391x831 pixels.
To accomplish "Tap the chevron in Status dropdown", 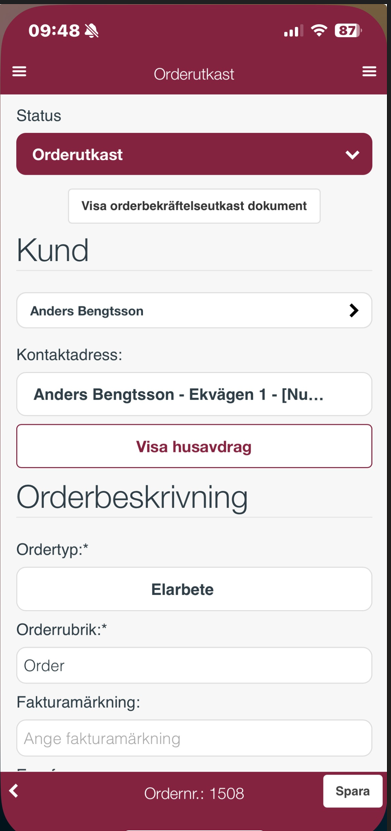I will [x=352, y=155].
